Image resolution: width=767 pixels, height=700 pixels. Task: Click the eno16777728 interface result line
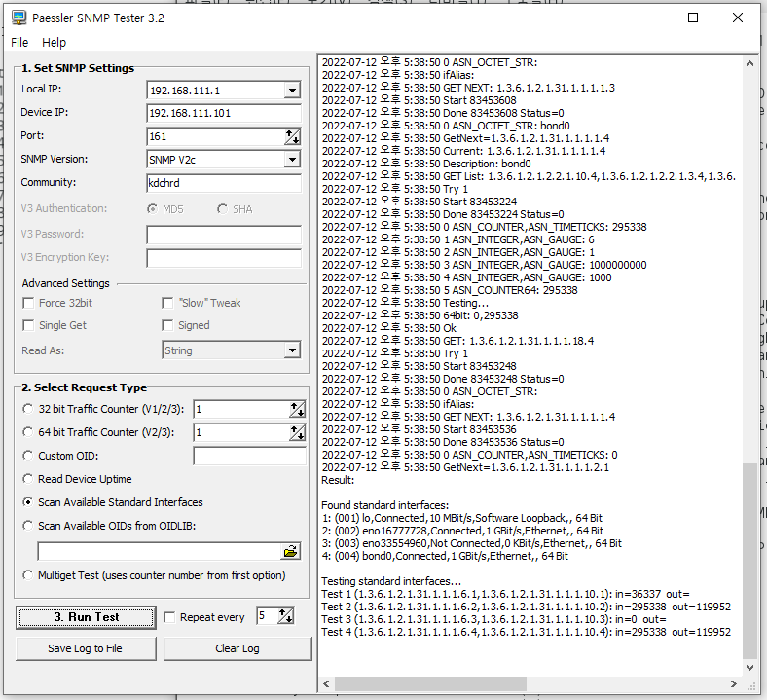click(x=462, y=531)
